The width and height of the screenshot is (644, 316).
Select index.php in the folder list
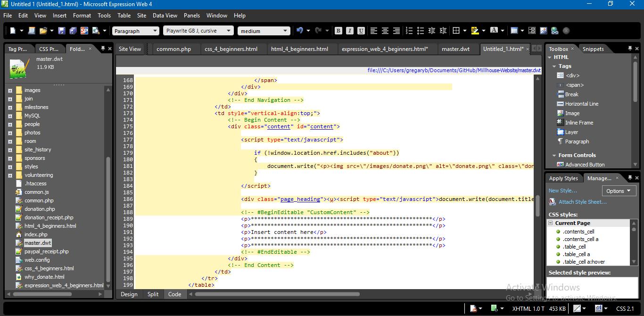pos(36,234)
